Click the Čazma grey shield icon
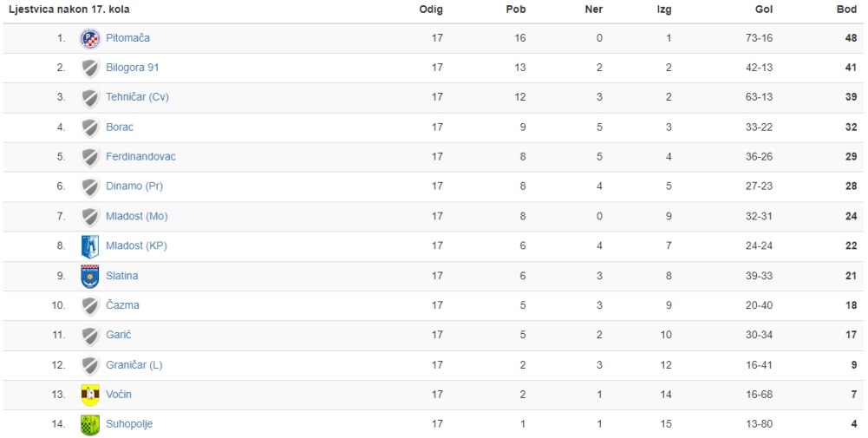Viewport: 868px width, 438px height. [90, 305]
